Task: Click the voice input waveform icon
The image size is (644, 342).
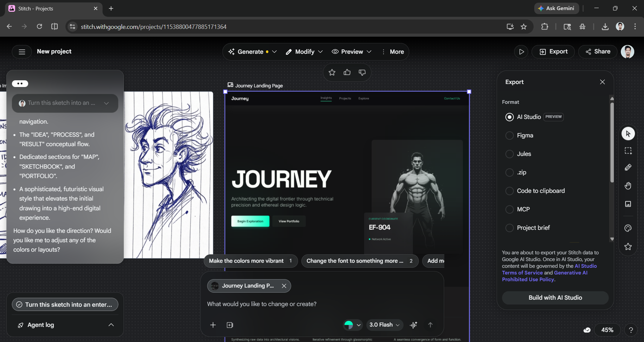Action: pos(413,325)
